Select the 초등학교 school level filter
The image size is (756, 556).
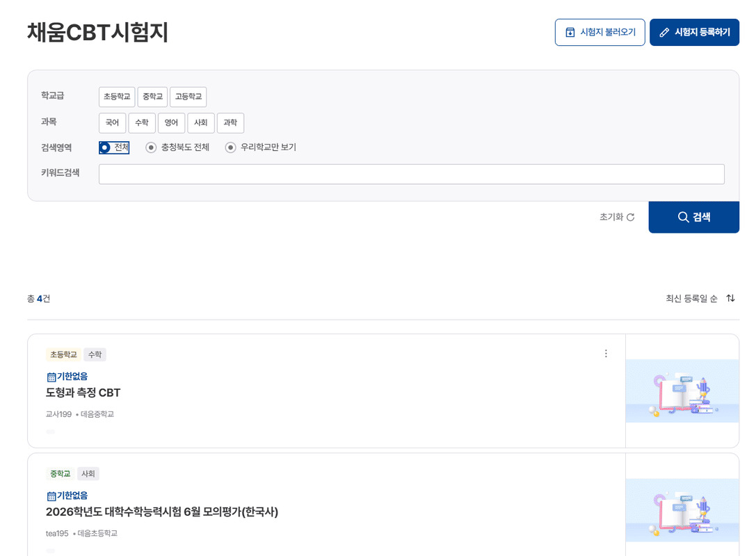tap(116, 97)
